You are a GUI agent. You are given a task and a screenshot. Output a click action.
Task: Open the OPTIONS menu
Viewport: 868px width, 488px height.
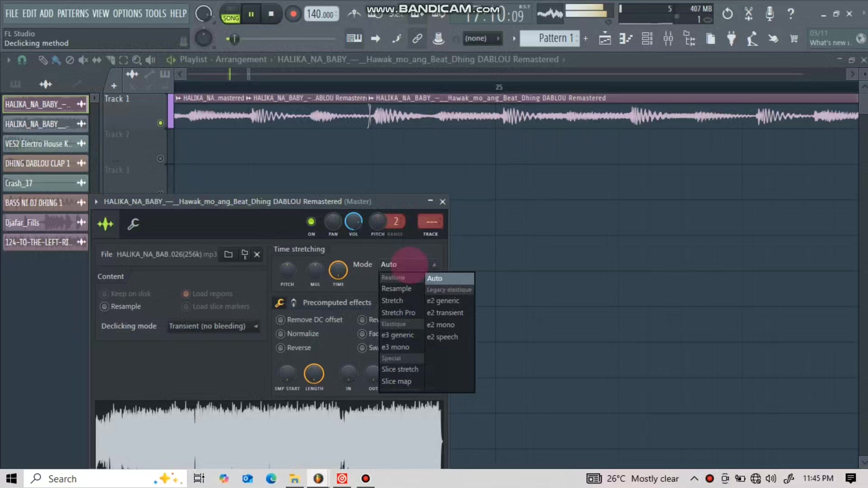pyautogui.click(x=127, y=14)
